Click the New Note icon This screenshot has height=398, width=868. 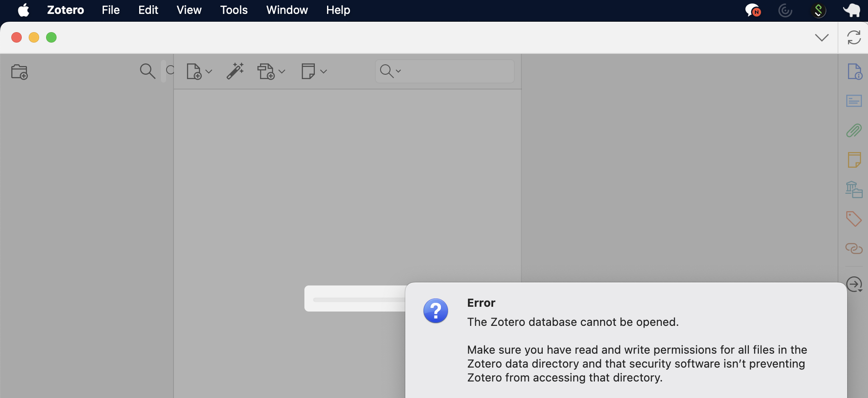click(308, 71)
